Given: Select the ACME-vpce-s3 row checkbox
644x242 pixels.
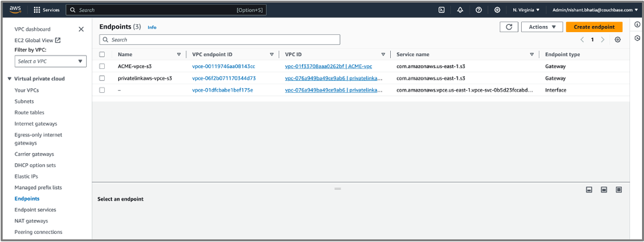Looking at the screenshot, I should (x=102, y=66).
